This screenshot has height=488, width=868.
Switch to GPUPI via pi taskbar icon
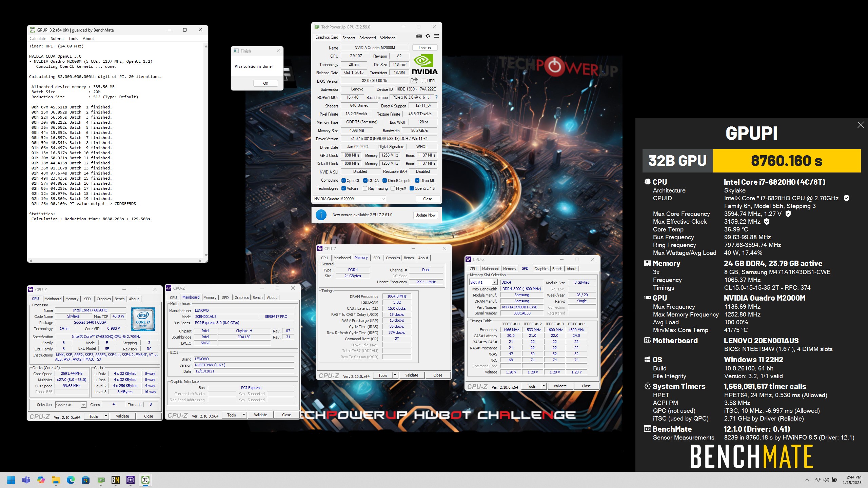[145, 480]
